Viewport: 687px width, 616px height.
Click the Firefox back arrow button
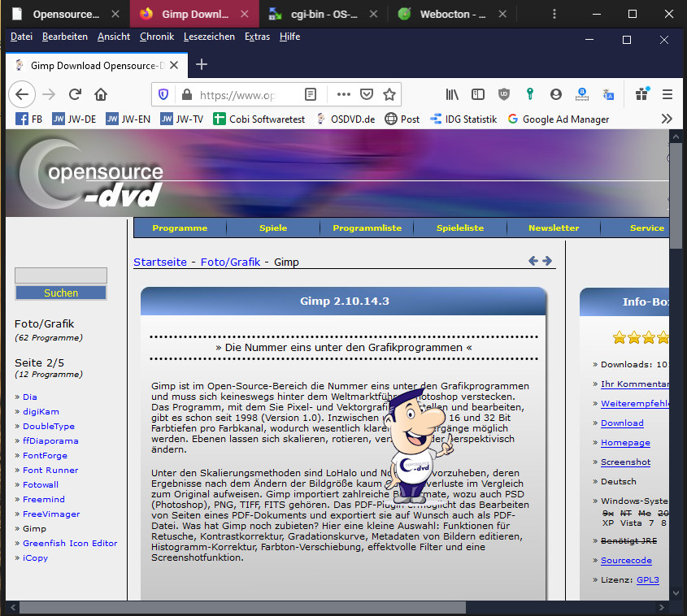(x=22, y=94)
